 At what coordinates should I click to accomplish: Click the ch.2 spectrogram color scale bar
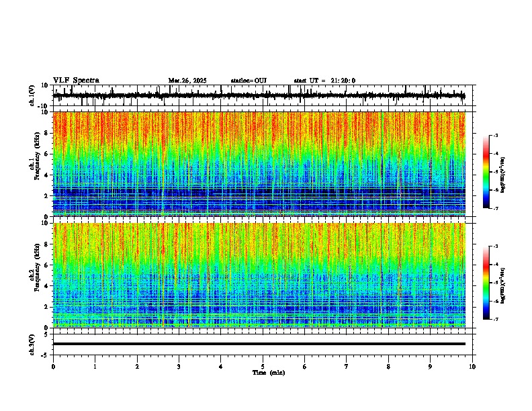click(x=486, y=283)
